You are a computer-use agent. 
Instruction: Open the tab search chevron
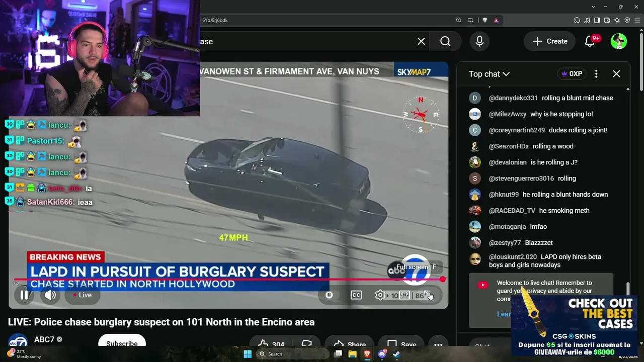tap(594, 7)
